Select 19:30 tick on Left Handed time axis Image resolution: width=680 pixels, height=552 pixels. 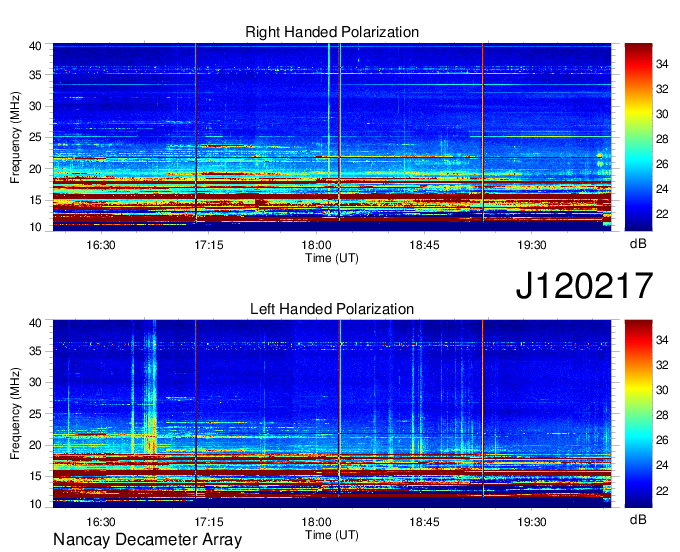532,522
